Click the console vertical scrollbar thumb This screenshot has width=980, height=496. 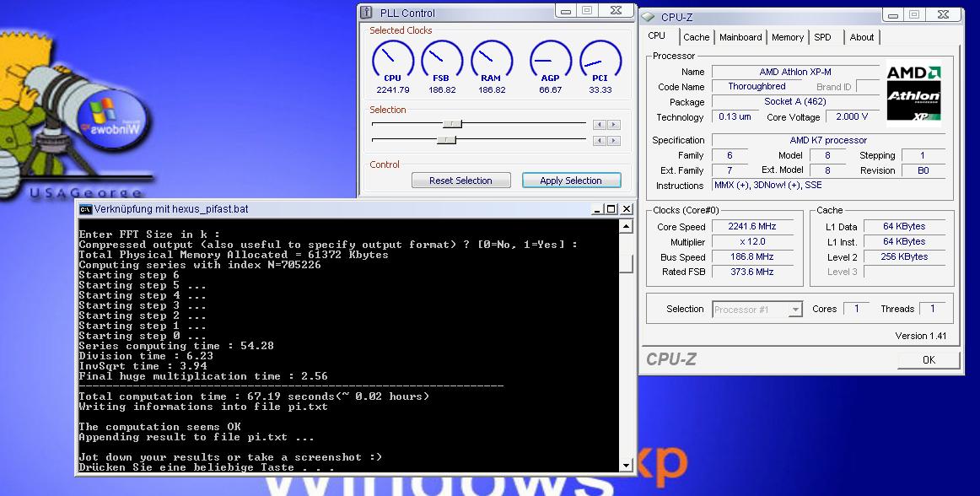pyautogui.click(x=626, y=262)
